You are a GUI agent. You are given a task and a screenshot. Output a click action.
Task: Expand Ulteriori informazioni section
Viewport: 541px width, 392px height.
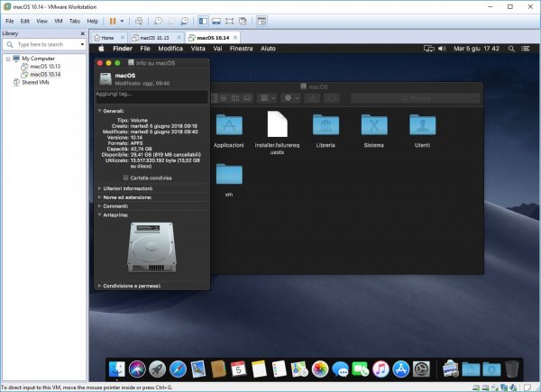(x=99, y=188)
